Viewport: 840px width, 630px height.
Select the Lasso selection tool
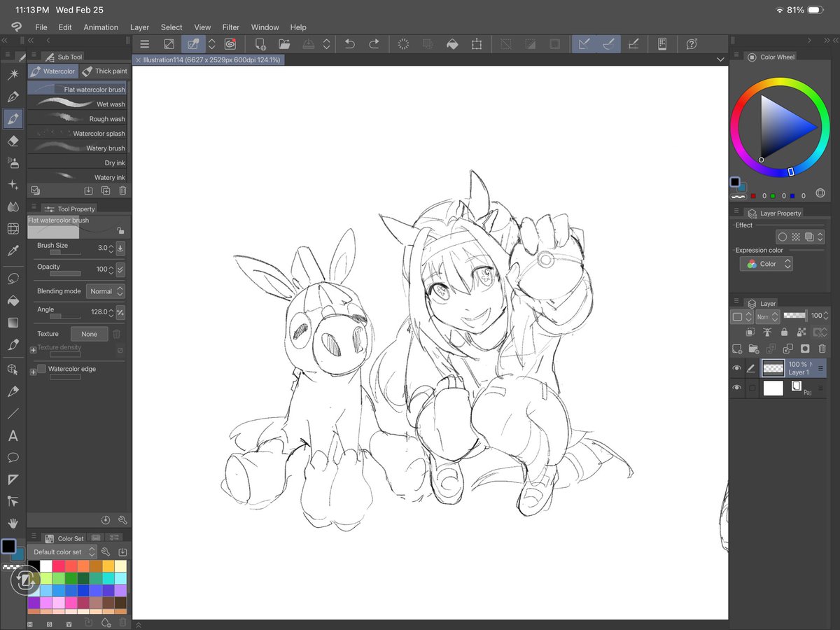click(x=13, y=279)
